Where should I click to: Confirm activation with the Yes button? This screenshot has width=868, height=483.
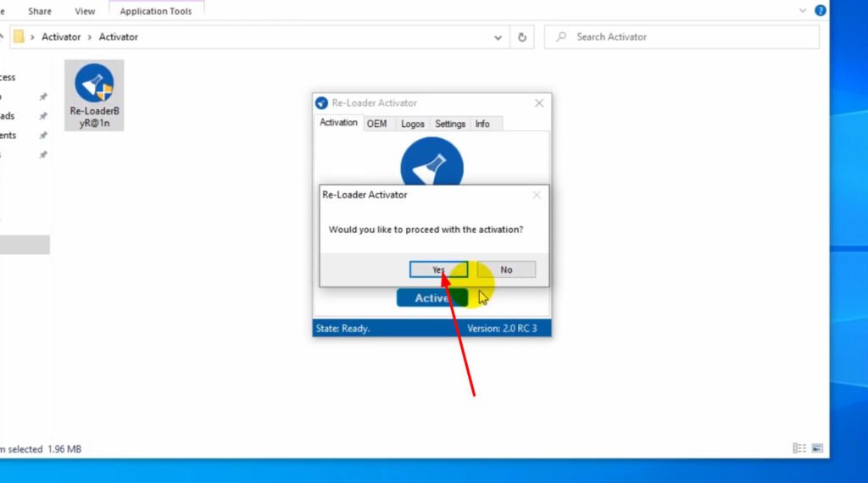pos(438,269)
